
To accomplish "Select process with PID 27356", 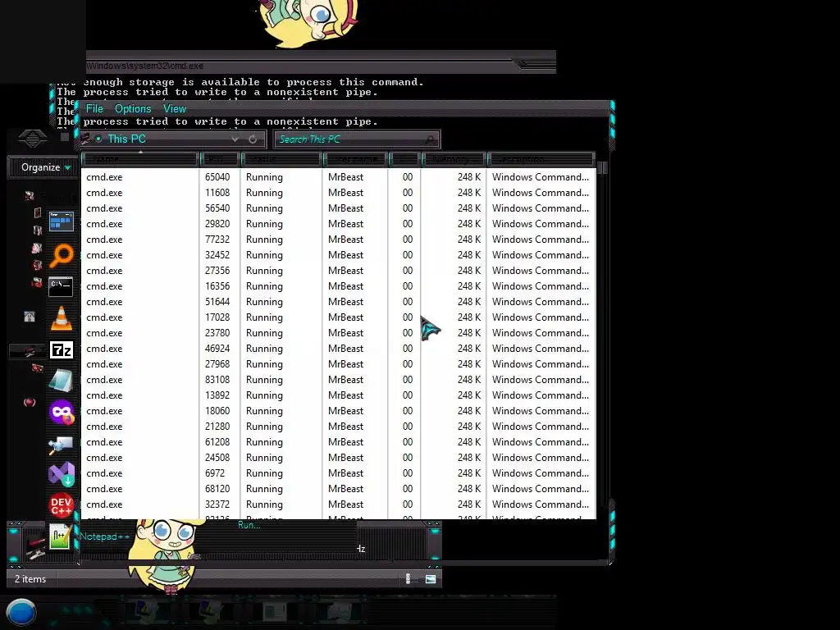I will [x=338, y=271].
